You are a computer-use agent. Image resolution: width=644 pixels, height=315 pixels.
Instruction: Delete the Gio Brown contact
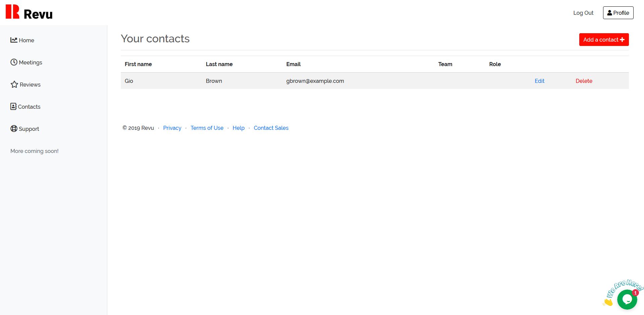coord(584,81)
